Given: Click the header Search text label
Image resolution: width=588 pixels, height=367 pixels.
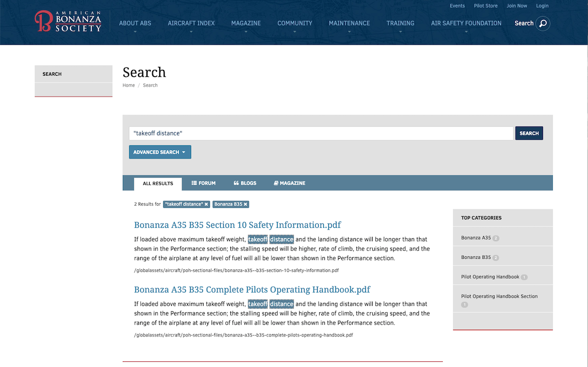Looking at the screenshot, I should click(524, 23).
